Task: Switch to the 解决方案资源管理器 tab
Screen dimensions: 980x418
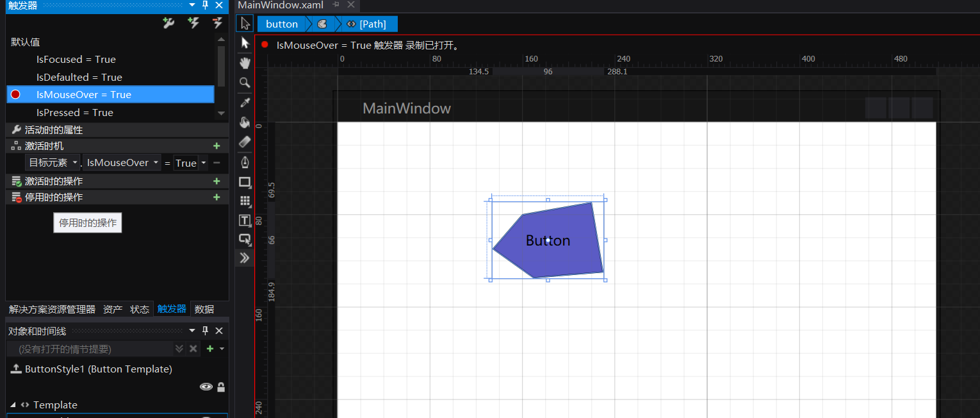Action: 52,309
